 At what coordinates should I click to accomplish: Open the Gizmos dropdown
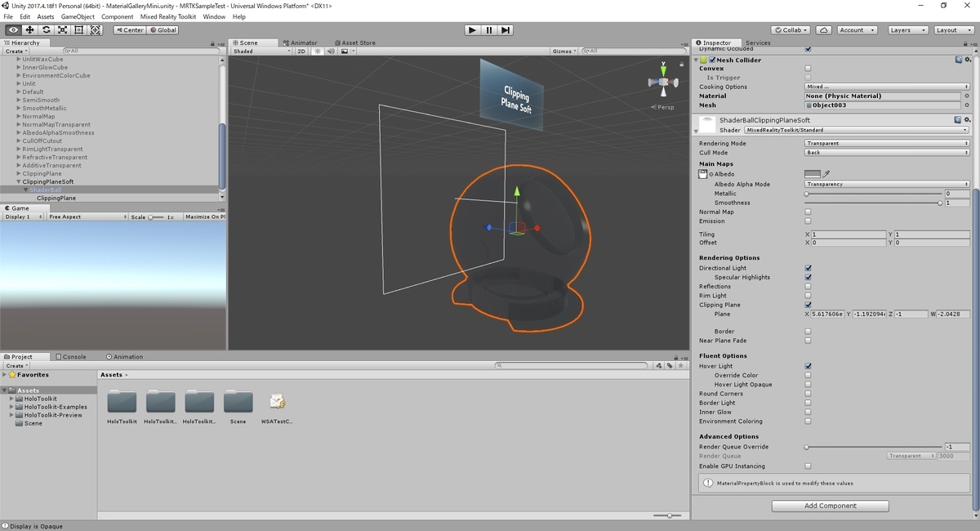[x=563, y=51]
